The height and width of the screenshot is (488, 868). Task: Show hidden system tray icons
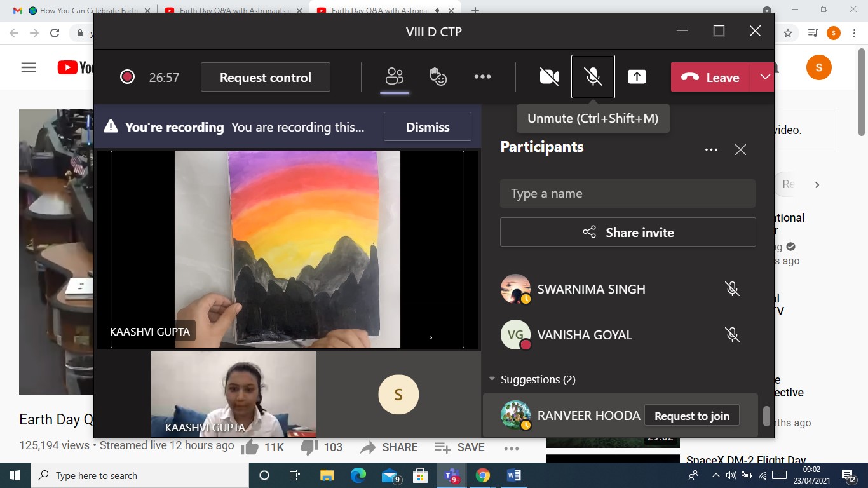coord(715,475)
